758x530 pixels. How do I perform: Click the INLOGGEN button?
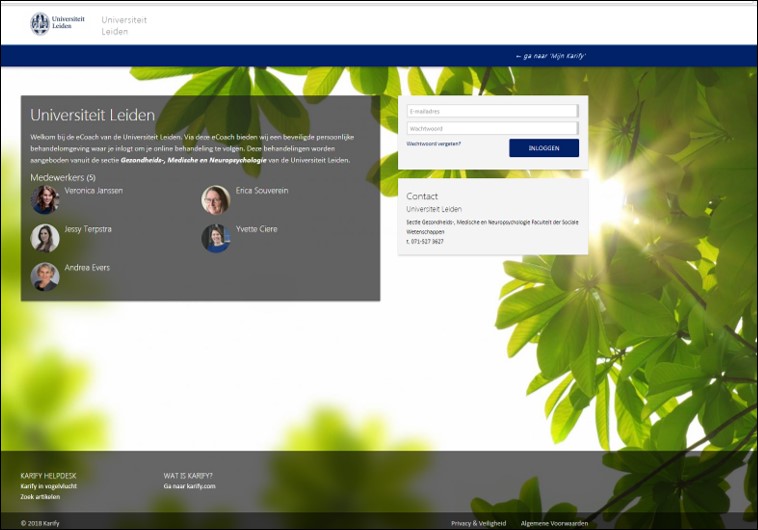tap(544, 148)
